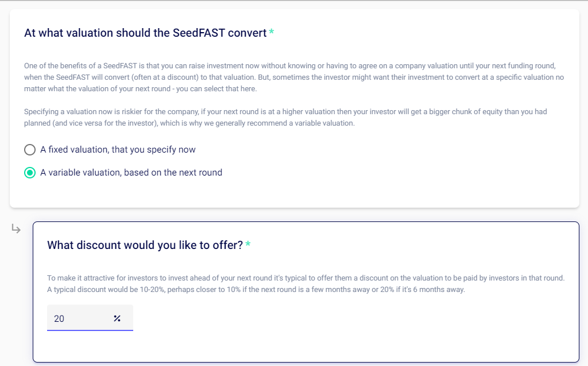Image resolution: width=588 pixels, height=366 pixels.
Task: Click the sub-question arrow icon
Action: tap(17, 229)
